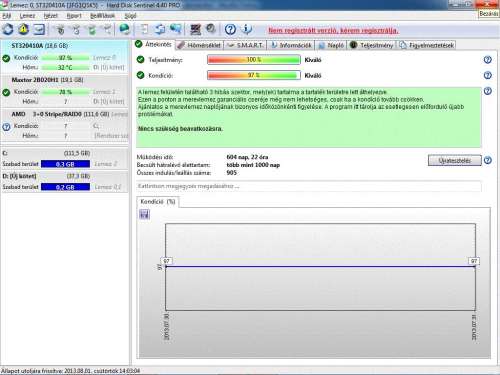Switch to the Hőmérséklet tab
The width and height of the screenshot is (500, 375).
[199, 45]
